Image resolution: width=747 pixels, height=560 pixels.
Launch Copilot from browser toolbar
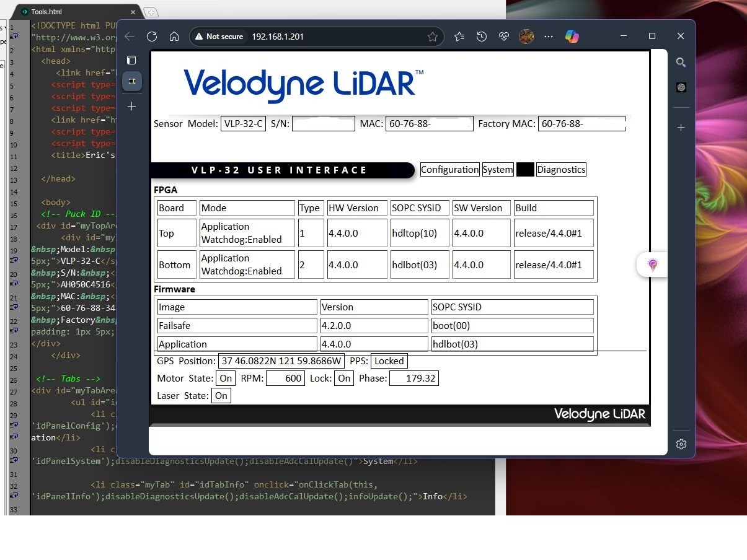pyautogui.click(x=572, y=37)
